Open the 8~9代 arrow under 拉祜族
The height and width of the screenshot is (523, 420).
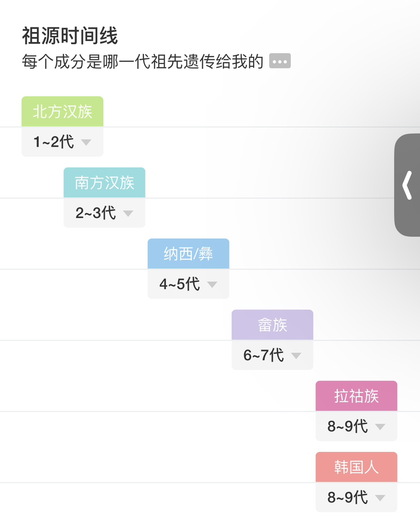coord(380,427)
